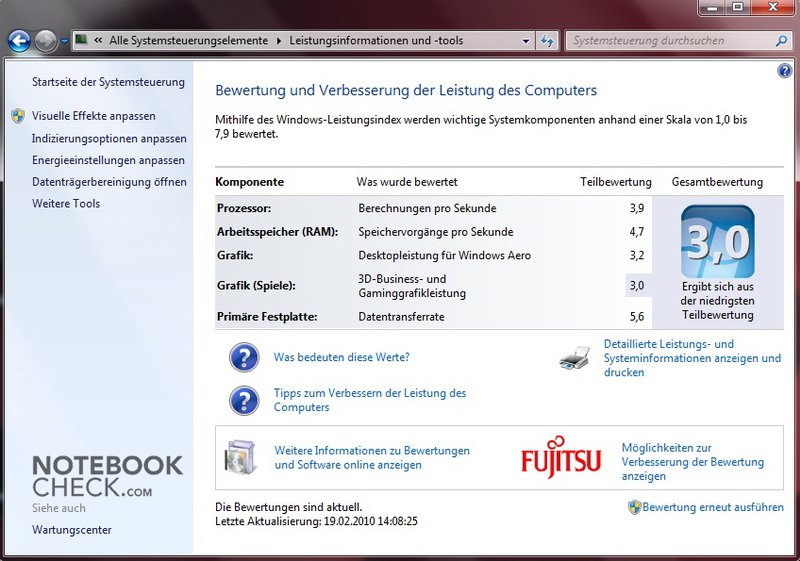Open 'Wartungscenter' under Siehe auch
Image resolution: width=800 pixels, height=561 pixels.
tap(72, 530)
